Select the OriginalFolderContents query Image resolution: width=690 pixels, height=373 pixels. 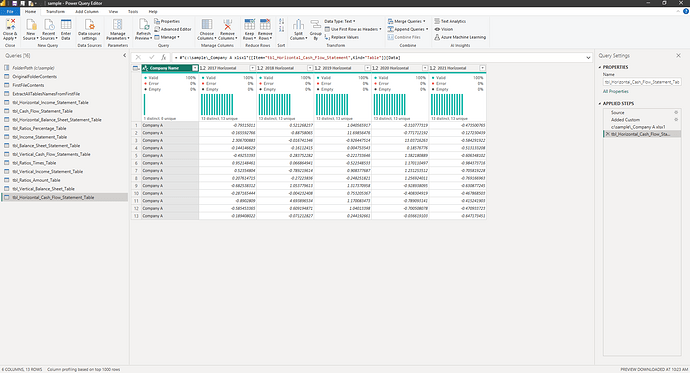tap(65, 77)
